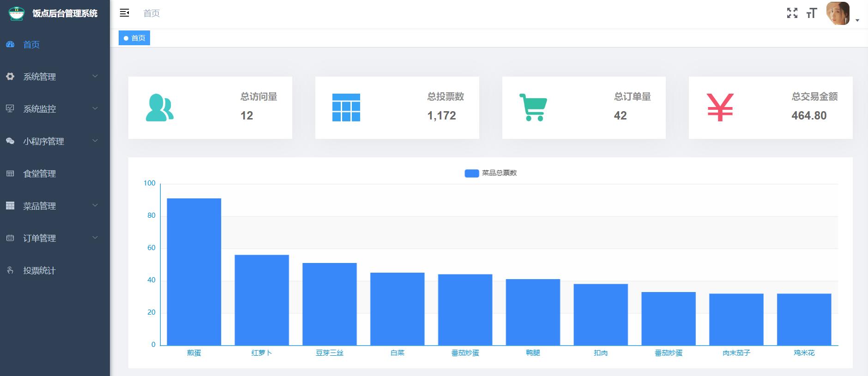Expand the 订单管理 sidebar menu
This screenshot has height=376, width=868.
[x=40, y=239]
